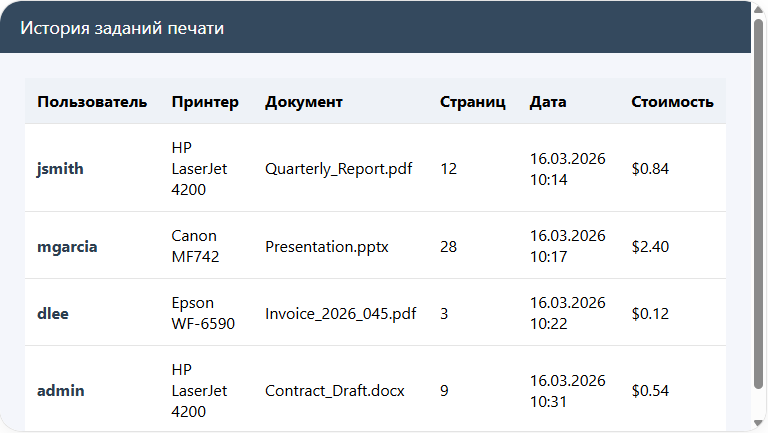The width and height of the screenshot is (768, 433).
Task: Open Contract_Draft.docx document entry
Action: tap(335, 390)
